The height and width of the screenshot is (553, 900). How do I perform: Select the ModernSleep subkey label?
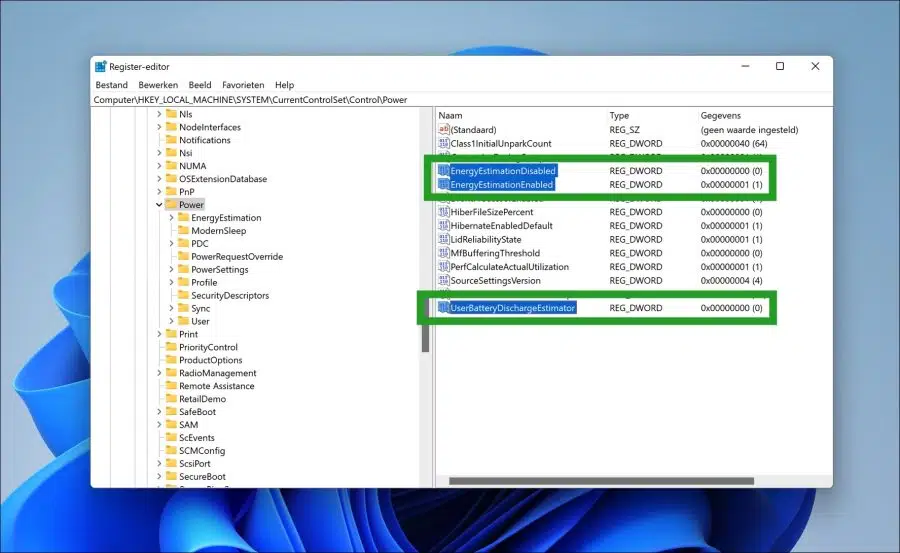click(x=219, y=231)
